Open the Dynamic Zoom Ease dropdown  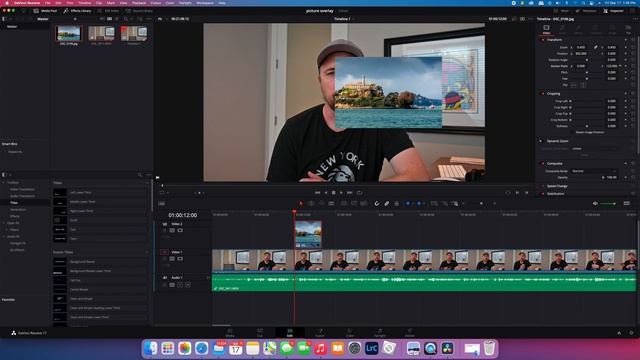tap(594, 149)
